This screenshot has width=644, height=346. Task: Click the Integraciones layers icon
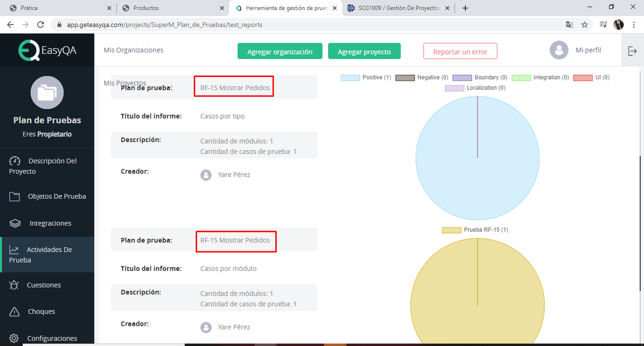(x=15, y=223)
